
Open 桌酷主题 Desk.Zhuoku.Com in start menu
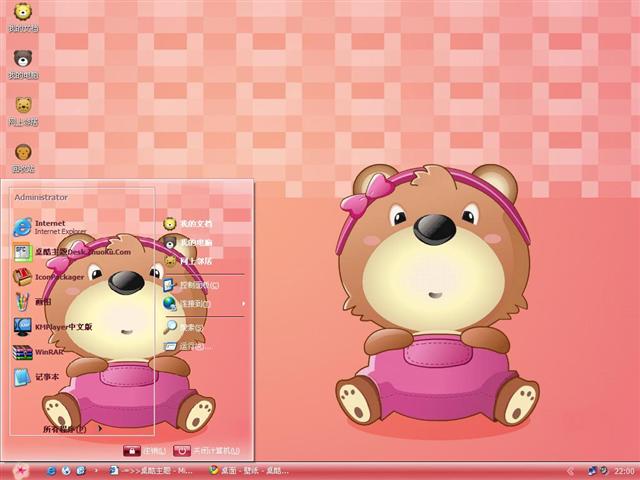[x=72, y=252]
